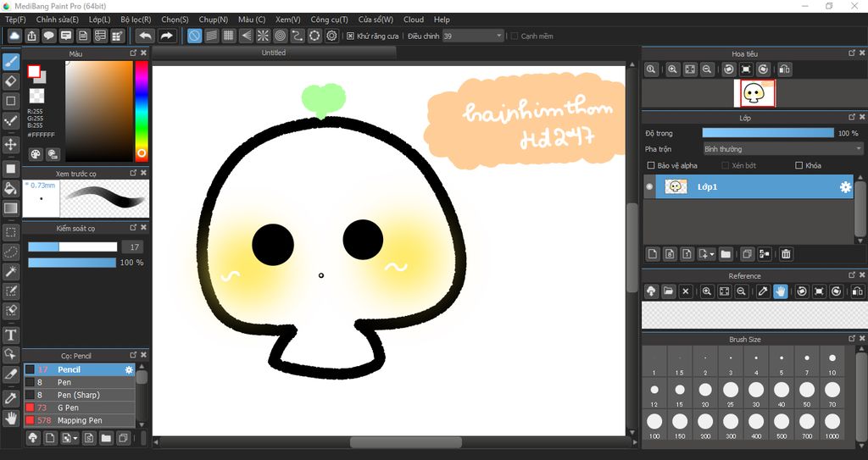Select the Text tool
This screenshot has height=460, width=868.
pyautogui.click(x=10, y=335)
